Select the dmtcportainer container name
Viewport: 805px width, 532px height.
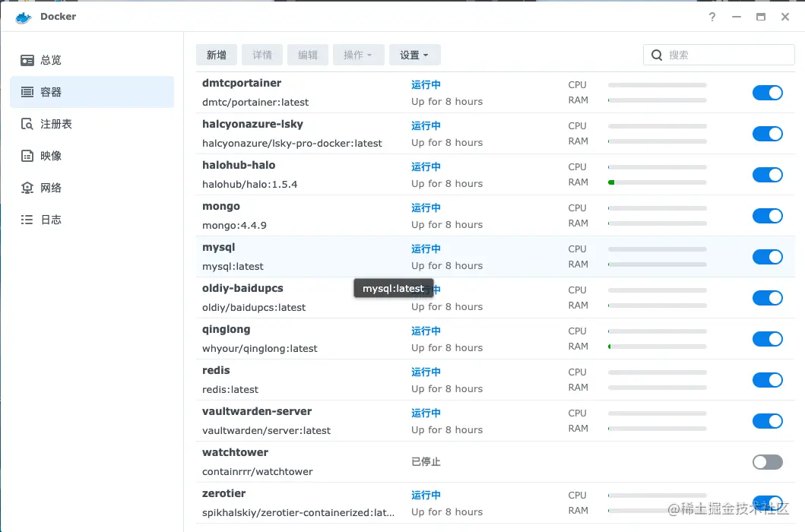pyautogui.click(x=241, y=83)
